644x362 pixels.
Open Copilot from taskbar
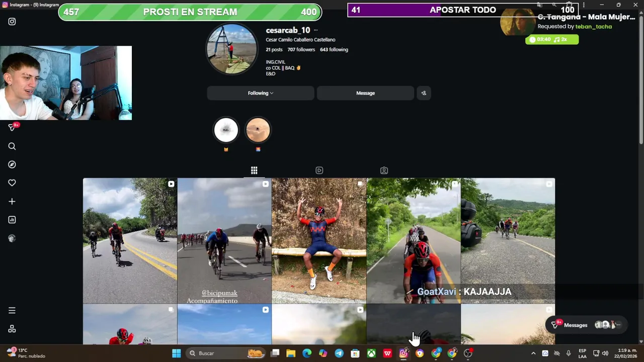323,353
